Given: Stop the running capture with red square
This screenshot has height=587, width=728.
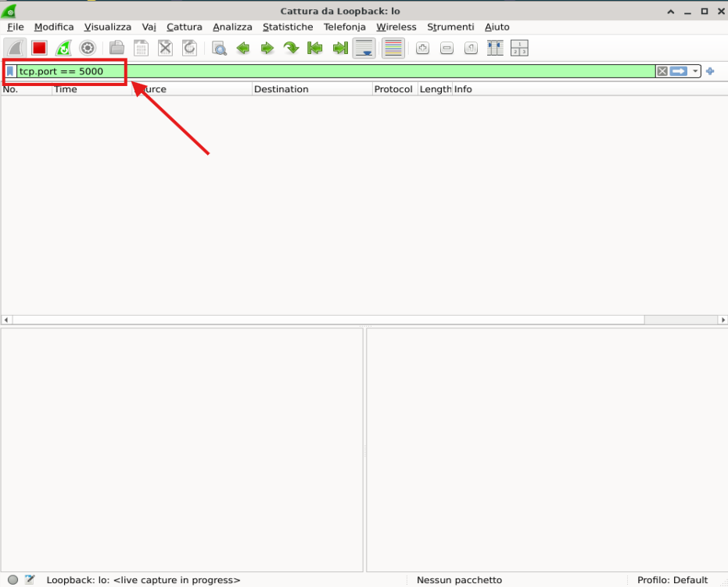Looking at the screenshot, I should (39, 48).
